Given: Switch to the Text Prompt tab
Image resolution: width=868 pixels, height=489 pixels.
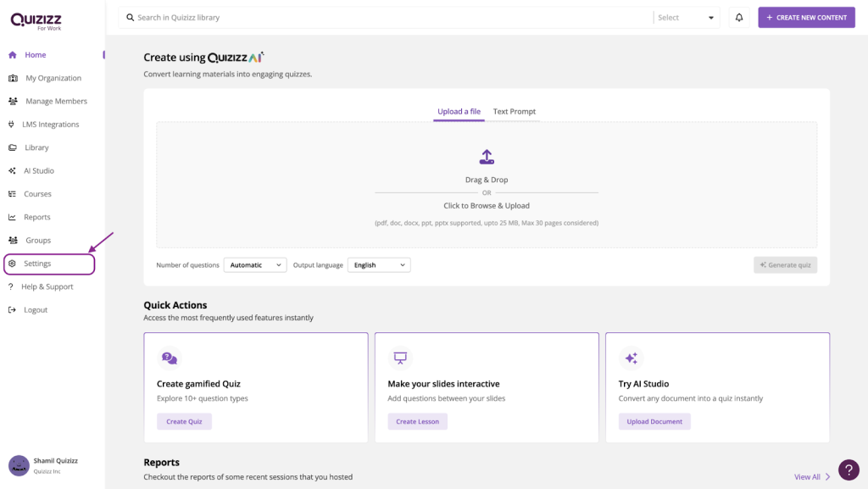Looking at the screenshot, I should (x=515, y=112).
